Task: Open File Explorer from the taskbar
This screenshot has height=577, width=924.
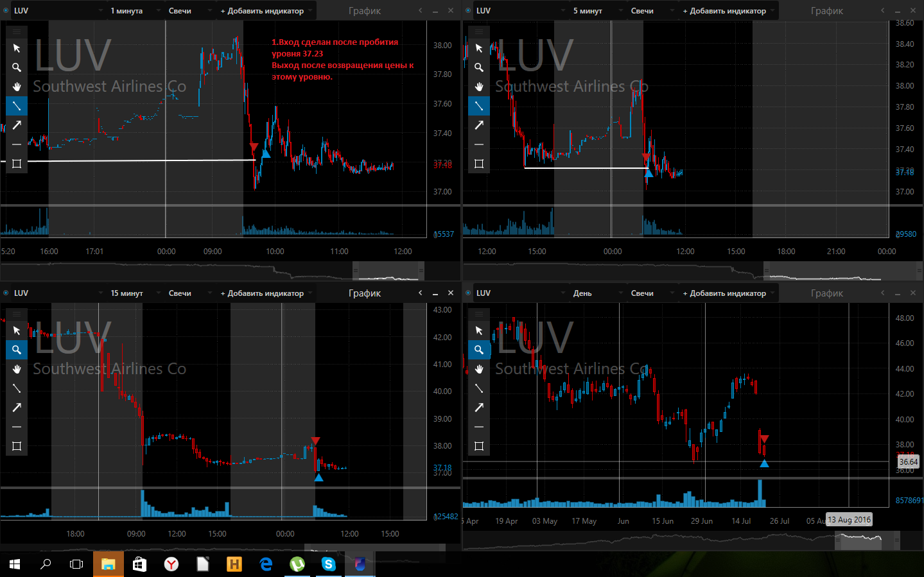Action: click(x=108, y=564)
